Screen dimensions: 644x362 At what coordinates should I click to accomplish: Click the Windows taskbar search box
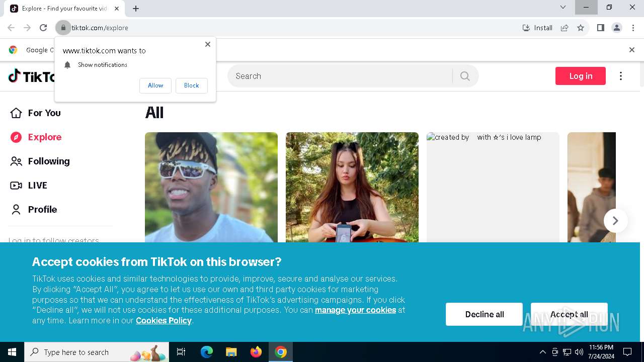(97, 352)
